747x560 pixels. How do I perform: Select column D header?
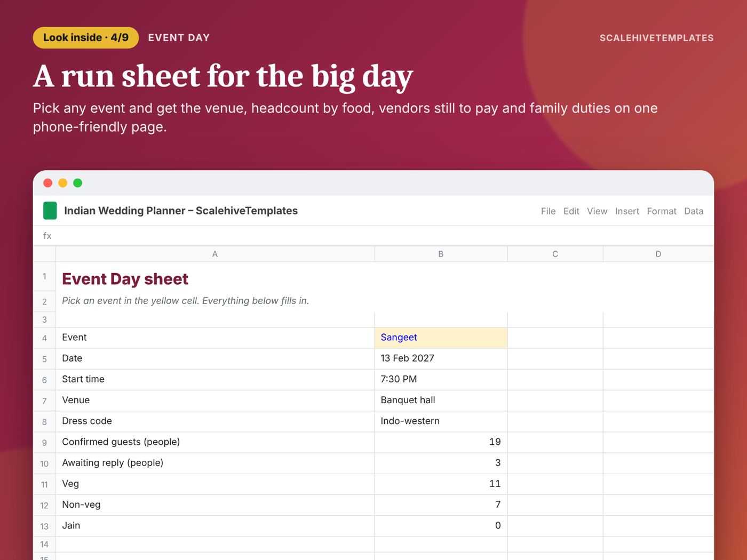658,254
